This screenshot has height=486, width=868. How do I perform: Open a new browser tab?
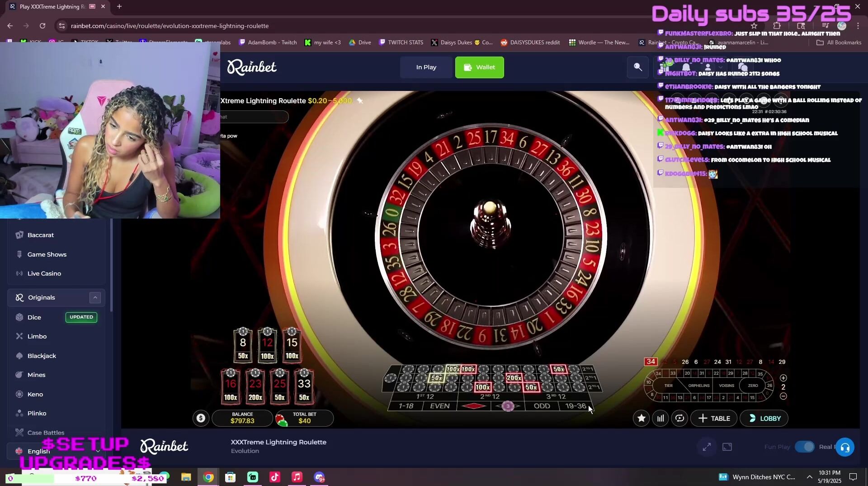(119, 6)
